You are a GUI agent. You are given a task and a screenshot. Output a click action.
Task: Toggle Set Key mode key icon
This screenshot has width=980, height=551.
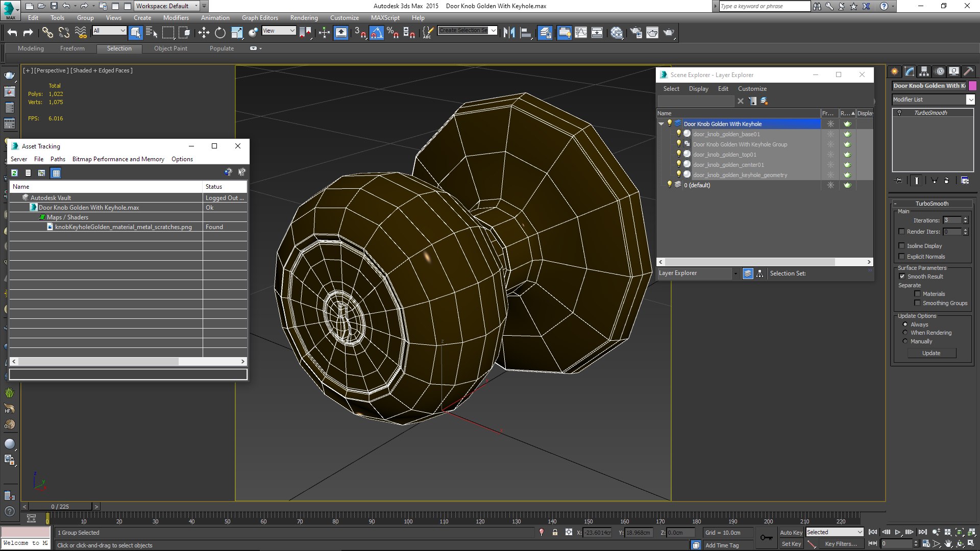pyautogui.click(x=766, y=537)
